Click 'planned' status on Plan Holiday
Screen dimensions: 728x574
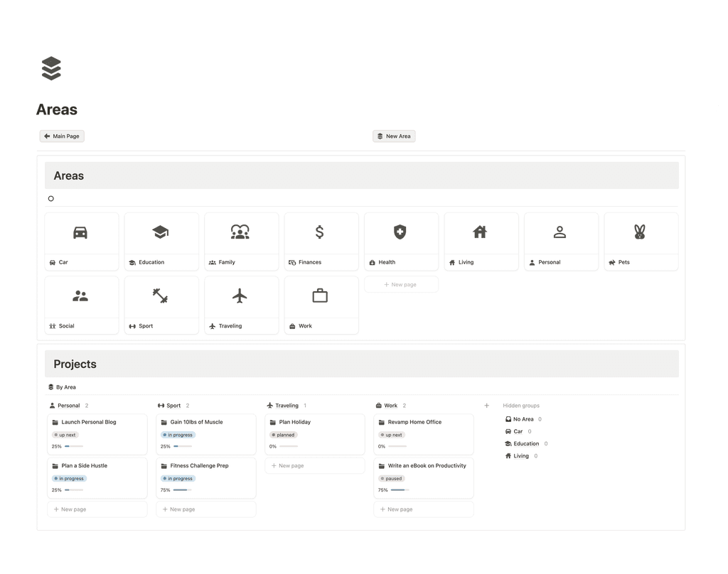283,435
